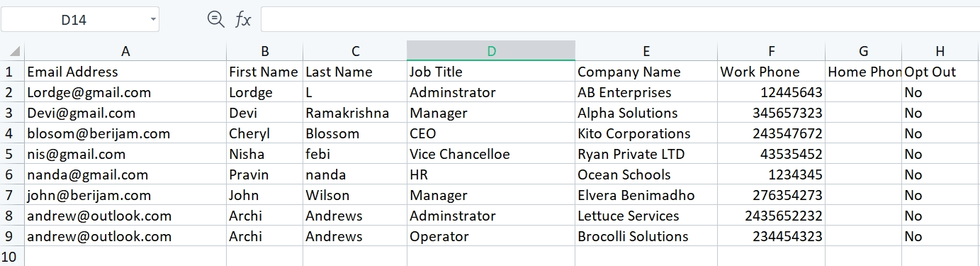Expand the Name Box dropdown arrow

pos(153,20)
